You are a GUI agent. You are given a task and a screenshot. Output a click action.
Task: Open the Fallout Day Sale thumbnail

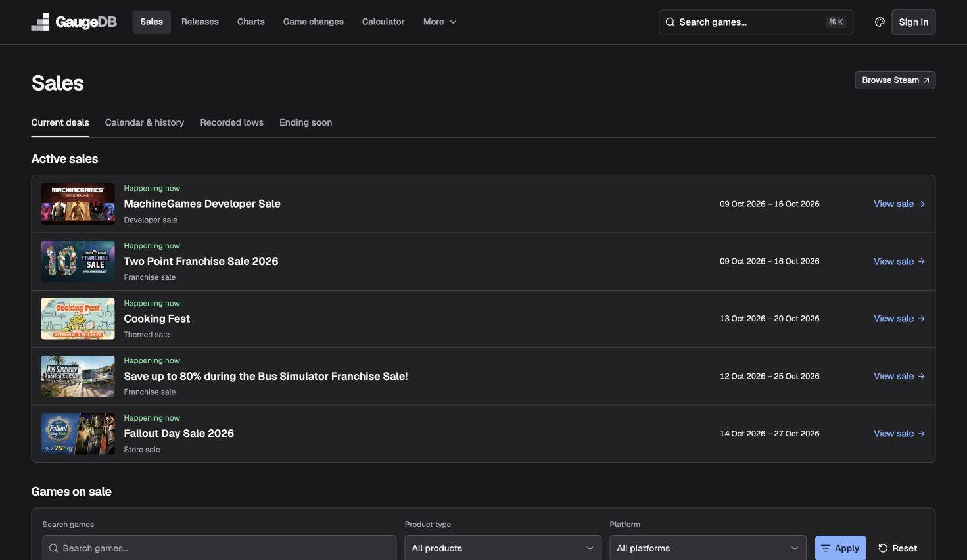click(x=78, y=434)
